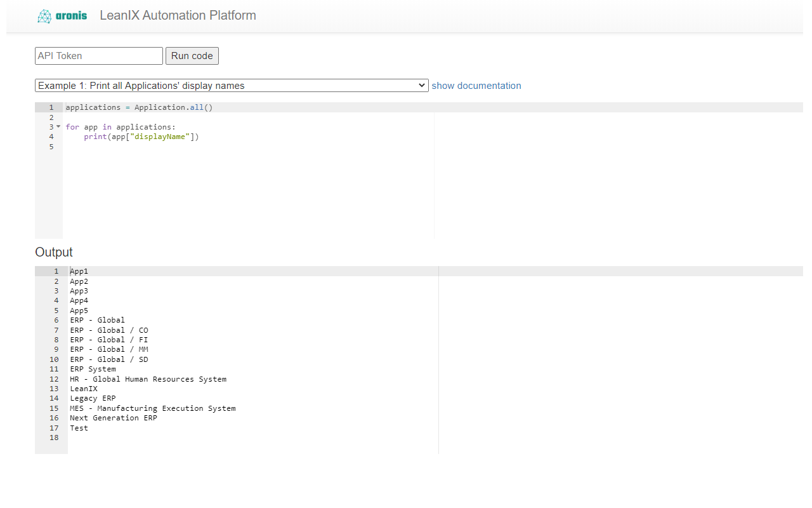The height and width of the screenshot is (508, 812).
Task: Collapse the for loop fold arrow
Action: [x=58, y=126]
